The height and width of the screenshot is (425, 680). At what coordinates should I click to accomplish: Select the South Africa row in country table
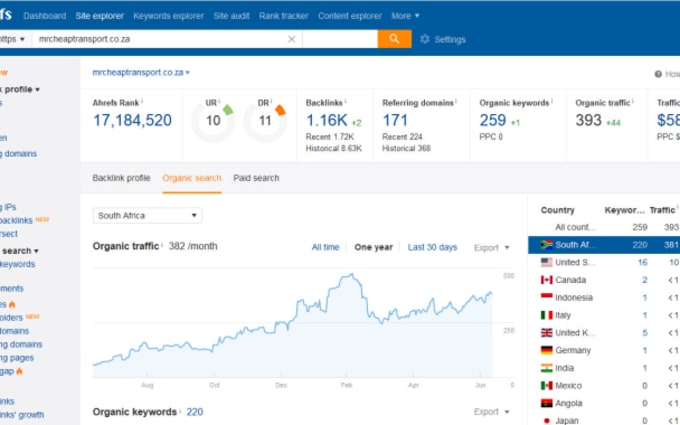604,245
